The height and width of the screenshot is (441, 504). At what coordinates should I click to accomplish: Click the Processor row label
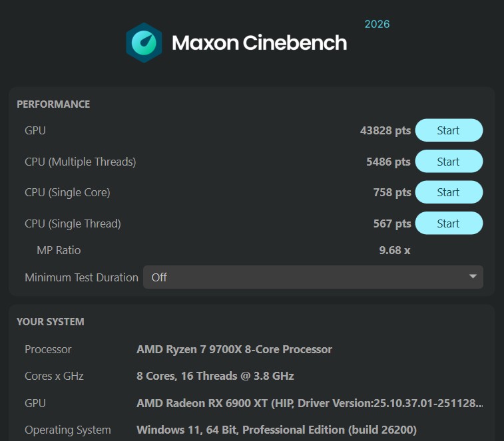(48, 349)
